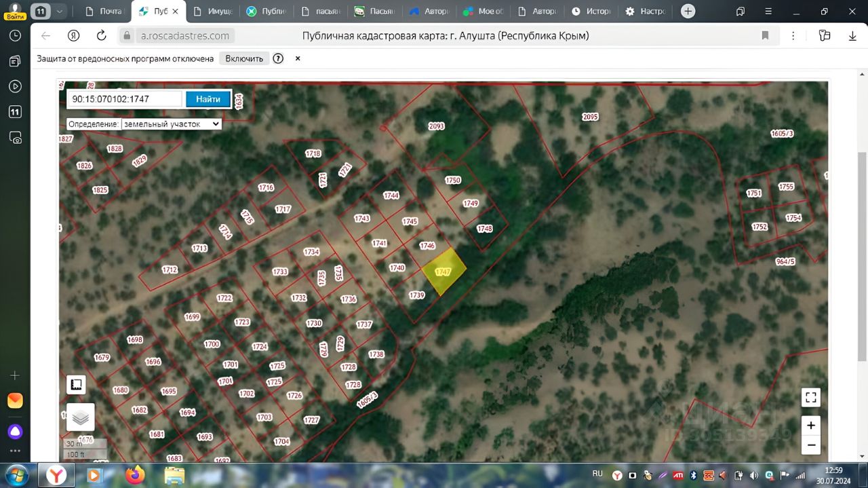Click parcel label 1712 on map
The image size is (868, 488).
(170, 270)
